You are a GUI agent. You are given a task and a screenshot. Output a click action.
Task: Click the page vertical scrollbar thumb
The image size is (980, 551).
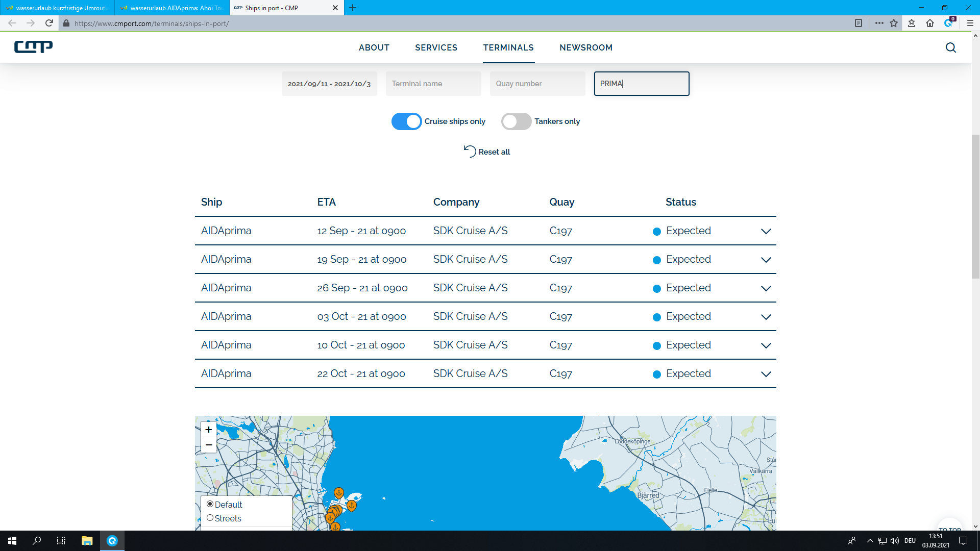(975, 206)
